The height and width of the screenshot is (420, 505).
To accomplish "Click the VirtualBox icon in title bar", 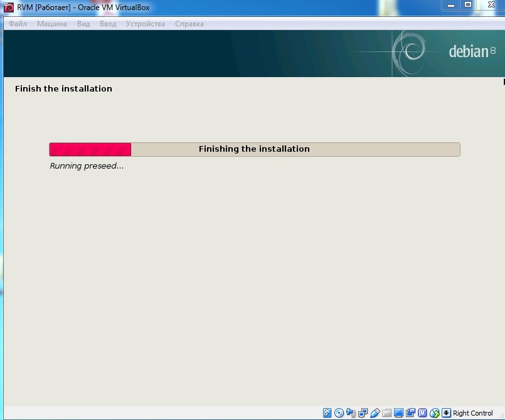I will (9, 7).
